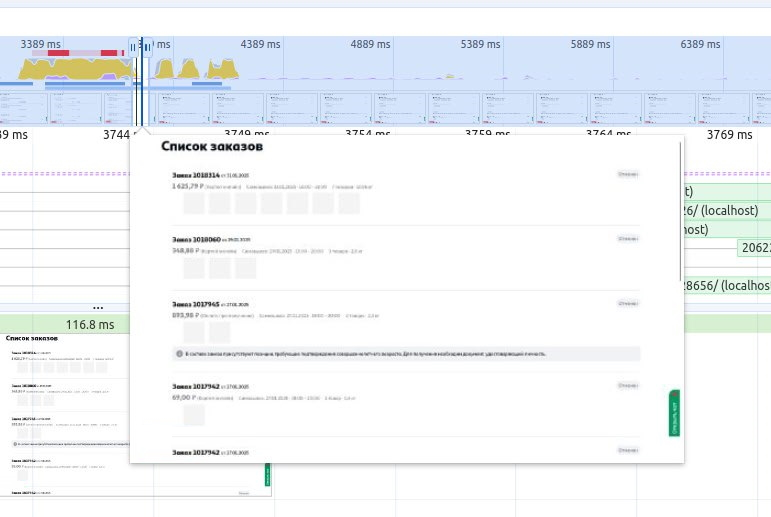Click the first product thumbnail of order 1018314
The height and width of the screenshot is (517, 771).
(194, 204)
